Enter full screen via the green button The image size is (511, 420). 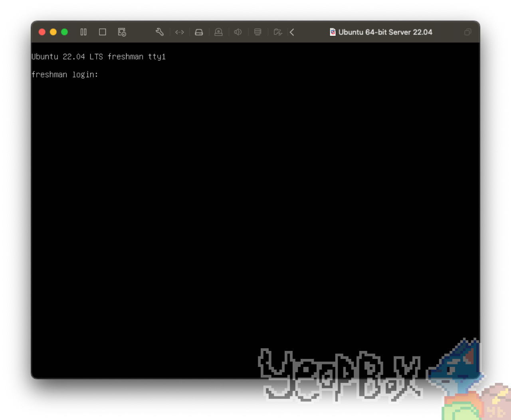pyautogui.click(x=64, y=32)
